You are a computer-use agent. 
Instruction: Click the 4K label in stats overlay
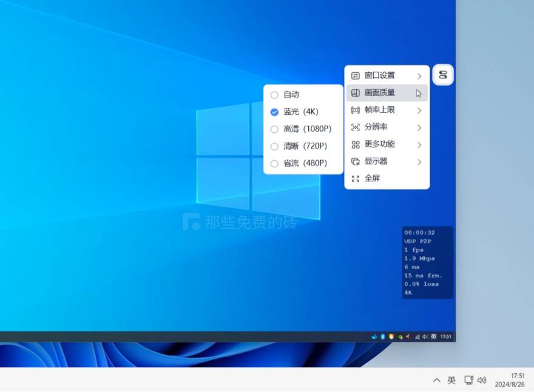coord(408,292)
